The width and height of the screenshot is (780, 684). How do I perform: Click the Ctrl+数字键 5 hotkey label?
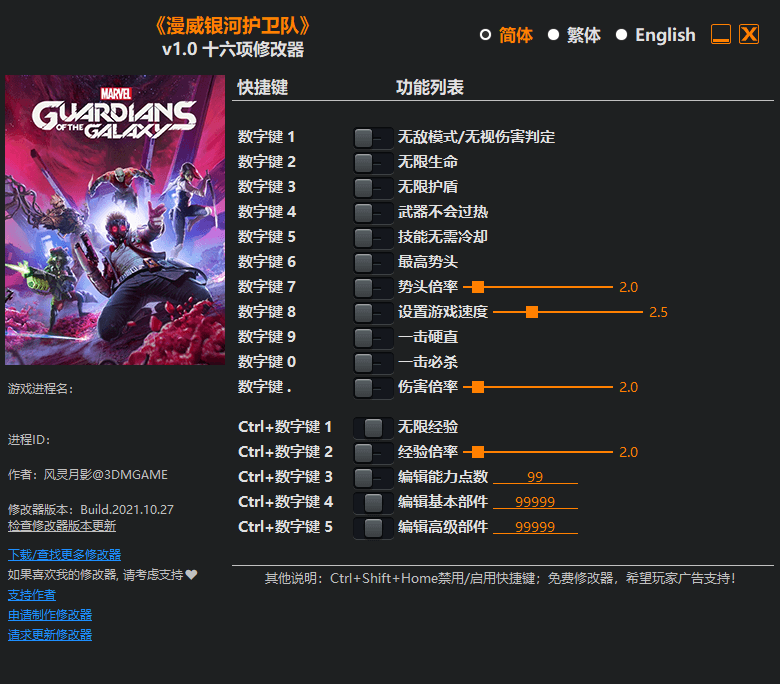tap(285, 527)
